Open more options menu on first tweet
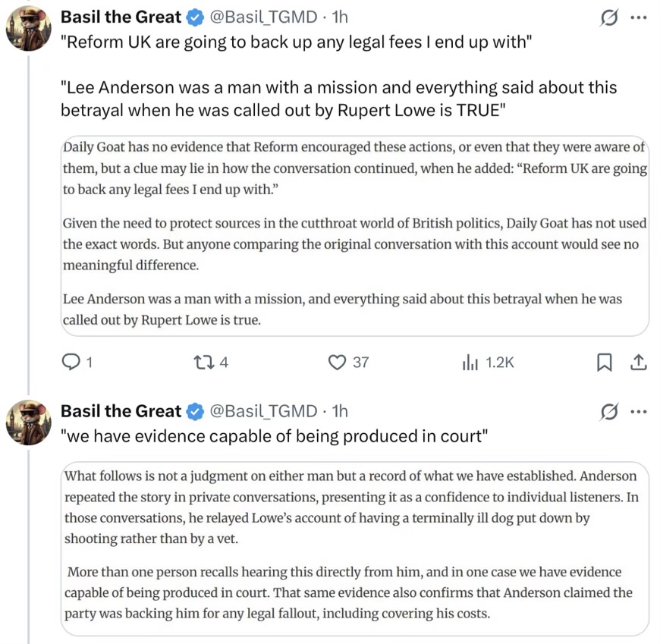Screen dimensions: 660x644 tap(639, 17)
